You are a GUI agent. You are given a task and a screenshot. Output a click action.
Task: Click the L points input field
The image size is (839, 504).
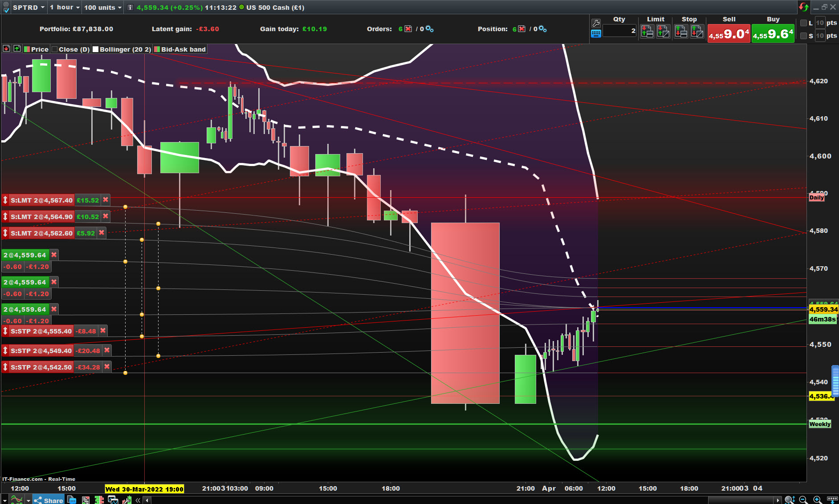820,23
